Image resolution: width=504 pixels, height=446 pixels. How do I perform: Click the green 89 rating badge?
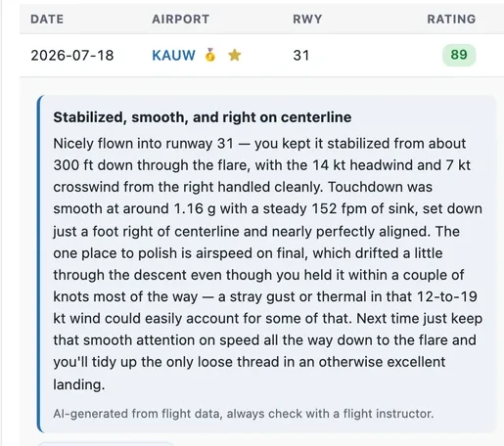pos(459,55)
